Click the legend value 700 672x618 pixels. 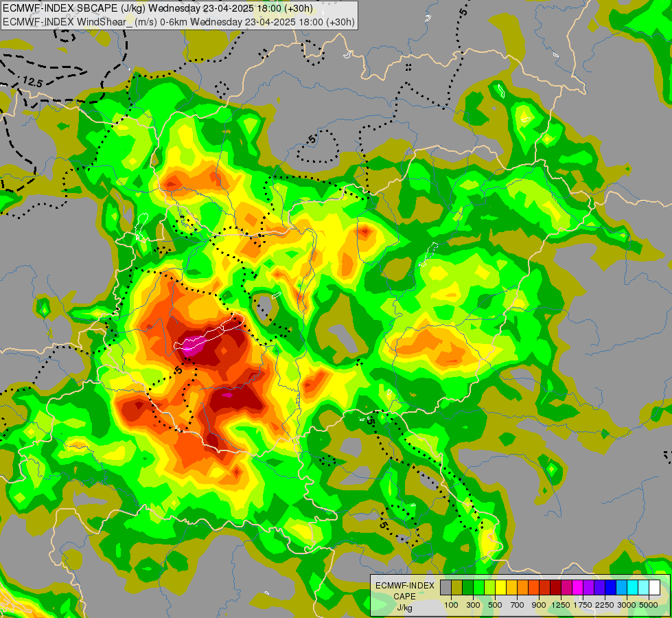coord(517,605)
